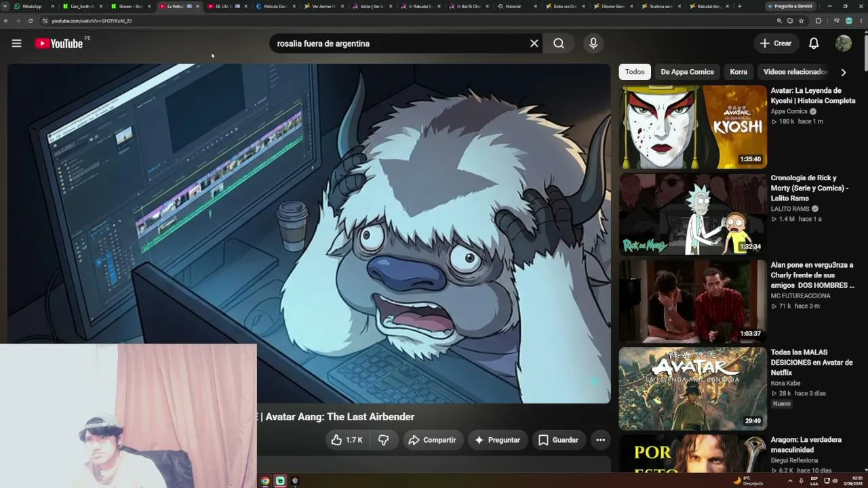Open the Aragorn masculinidad video thumbnail
This screenshot has width=868, height=488.
click(x=692, y=453)
